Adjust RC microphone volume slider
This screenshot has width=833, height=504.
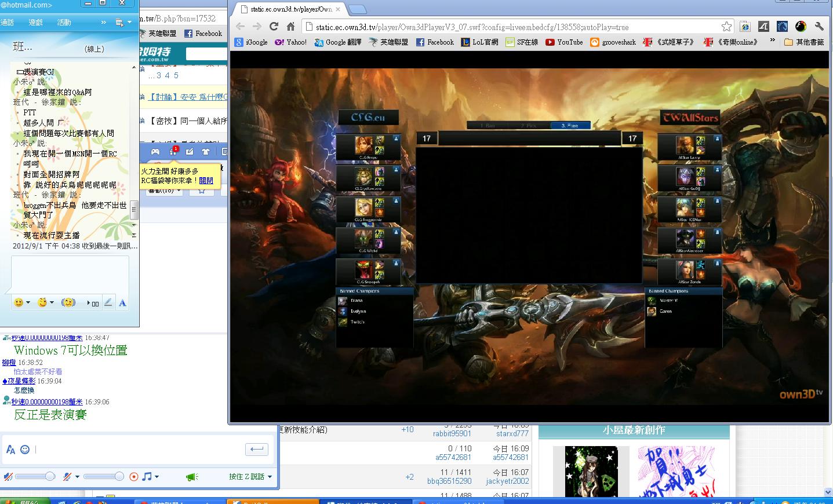point(103,476)
